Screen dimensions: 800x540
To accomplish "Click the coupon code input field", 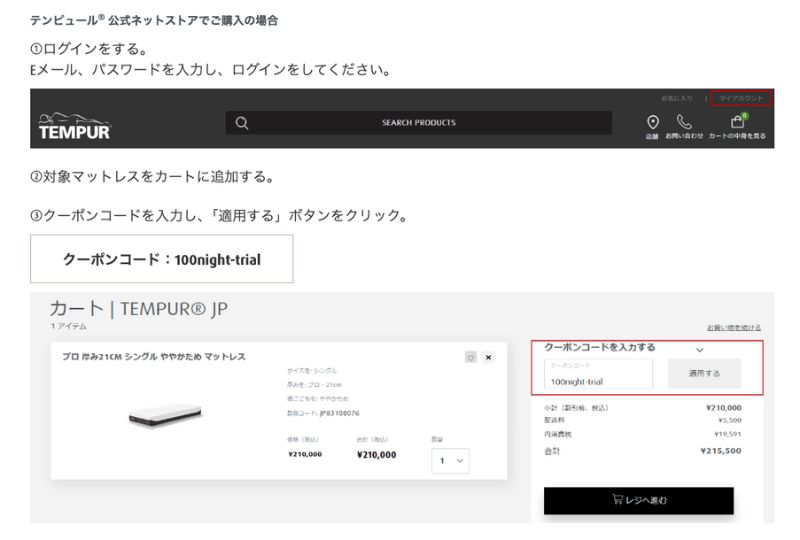I will [598, 374].
